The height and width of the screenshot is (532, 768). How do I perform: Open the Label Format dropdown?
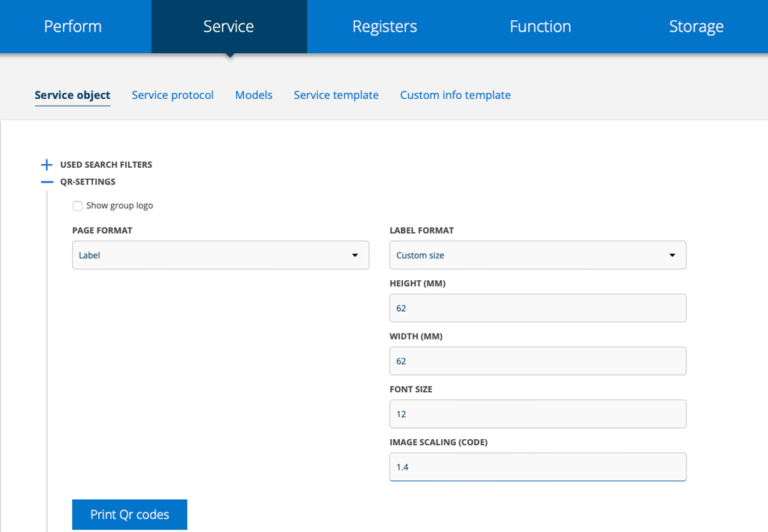tap(538, 255)
